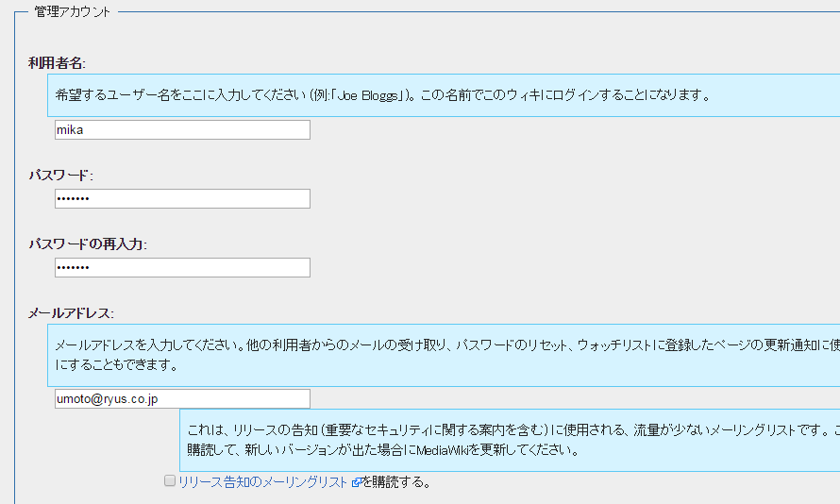Focus the 利用者名 field containing mika
This screenshot has height=504, width=840.
point(182,129)
